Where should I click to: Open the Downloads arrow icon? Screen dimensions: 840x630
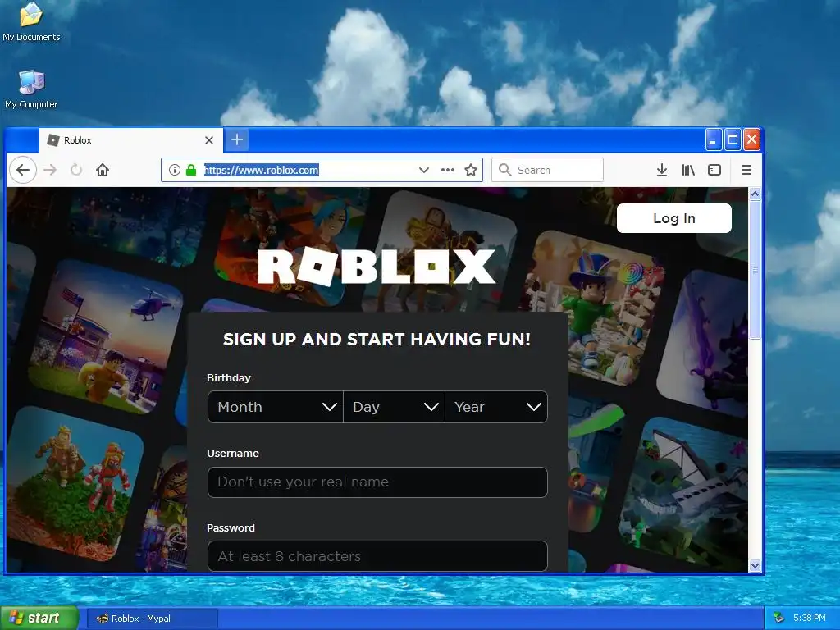pyautogui.click(x=662, y=170)
